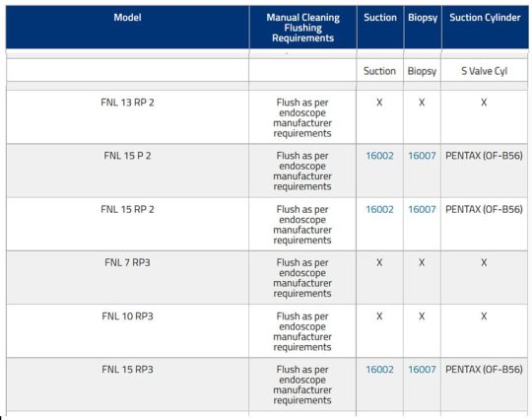Click PENTAX (OF-B56) in FNL 15 RP3 row
The width and height of the screenshot is (532, 420).
(x=484, y=369)
